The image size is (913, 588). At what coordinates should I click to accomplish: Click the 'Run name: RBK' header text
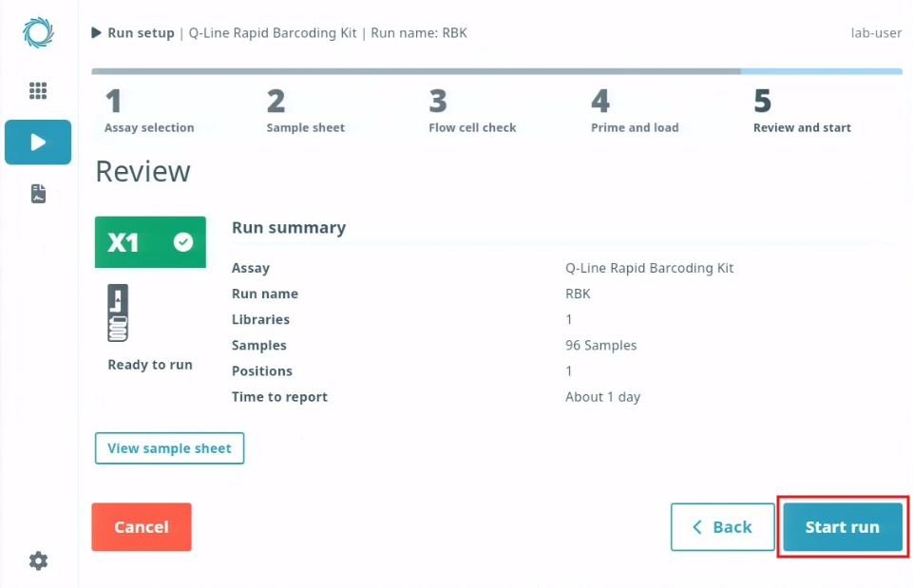(x=419, y=33)
